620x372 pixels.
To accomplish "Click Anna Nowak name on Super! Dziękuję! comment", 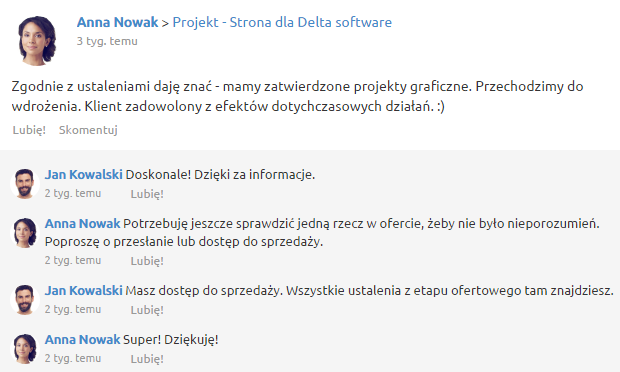I will (82, 340).
